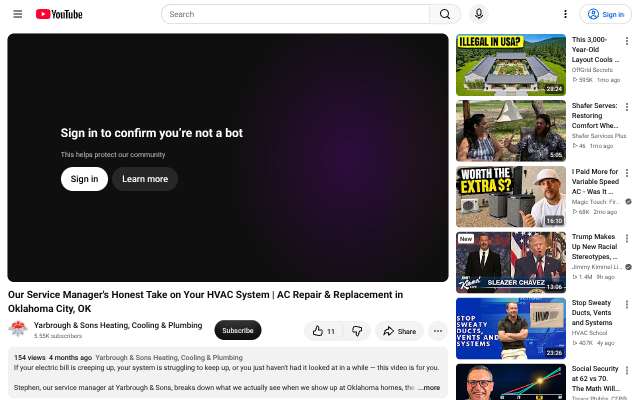Start voice search with microphone icon

click(479, 14)
